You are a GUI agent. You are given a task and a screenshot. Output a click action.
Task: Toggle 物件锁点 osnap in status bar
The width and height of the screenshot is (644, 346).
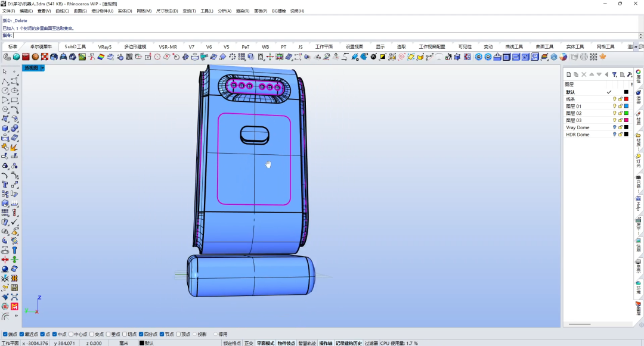(x=286, y=343)
